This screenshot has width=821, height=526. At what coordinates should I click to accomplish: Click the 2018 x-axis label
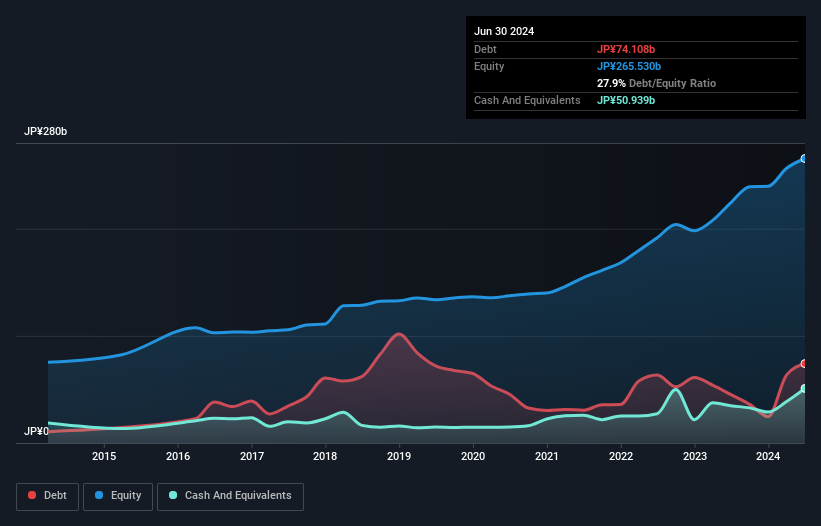coord(325,456)
